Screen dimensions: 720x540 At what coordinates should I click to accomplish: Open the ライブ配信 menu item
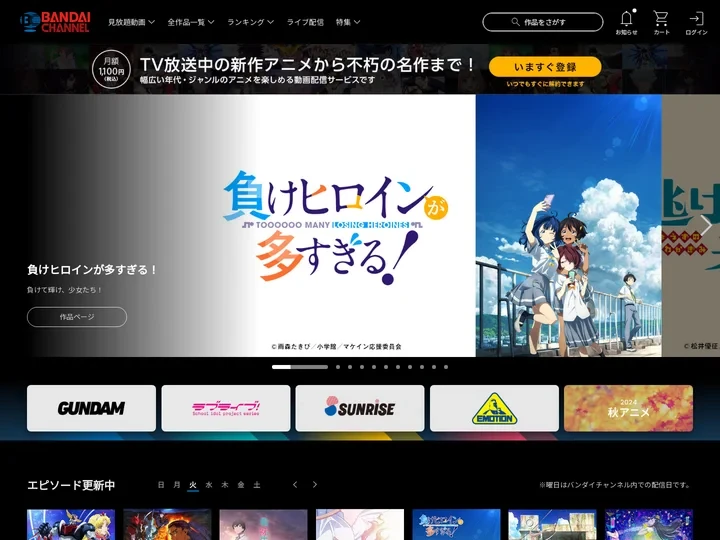coord(305,22)
